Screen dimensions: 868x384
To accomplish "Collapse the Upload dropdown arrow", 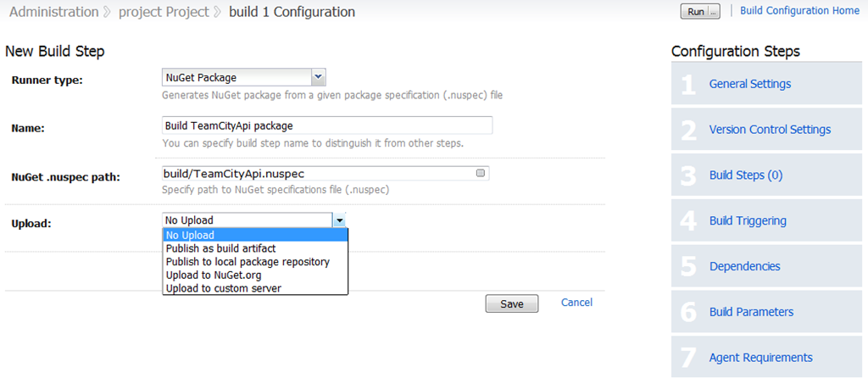I will click(x=340, y=220).
